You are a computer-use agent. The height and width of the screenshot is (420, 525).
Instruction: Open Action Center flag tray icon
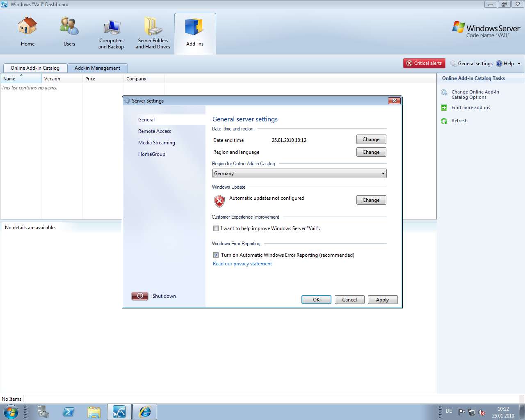click(462, 412)
